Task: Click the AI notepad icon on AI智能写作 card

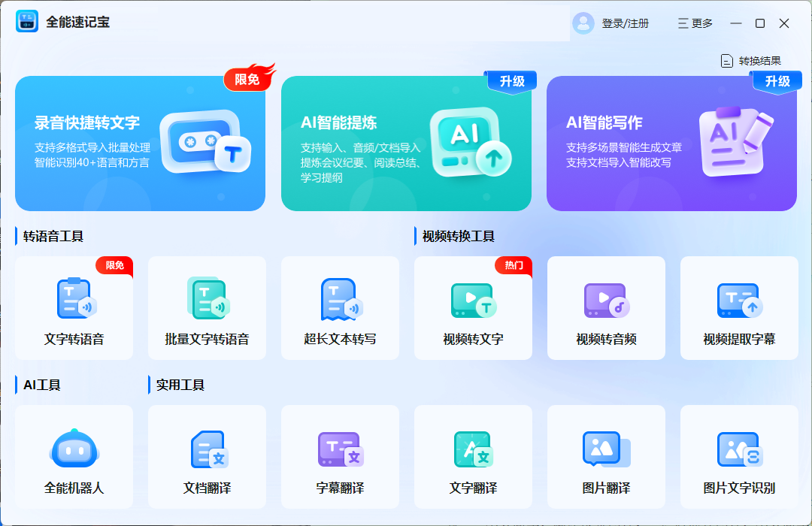Action: 735,141
